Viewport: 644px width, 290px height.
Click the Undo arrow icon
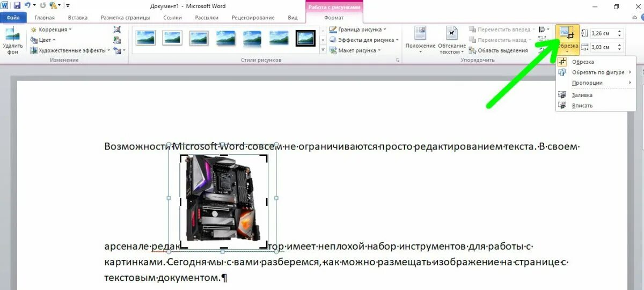27,5
